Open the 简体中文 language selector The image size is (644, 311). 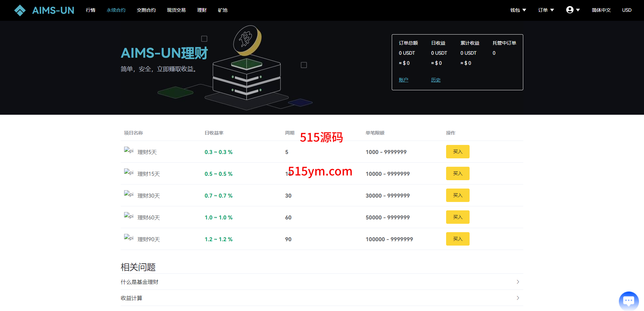point(601,10)
